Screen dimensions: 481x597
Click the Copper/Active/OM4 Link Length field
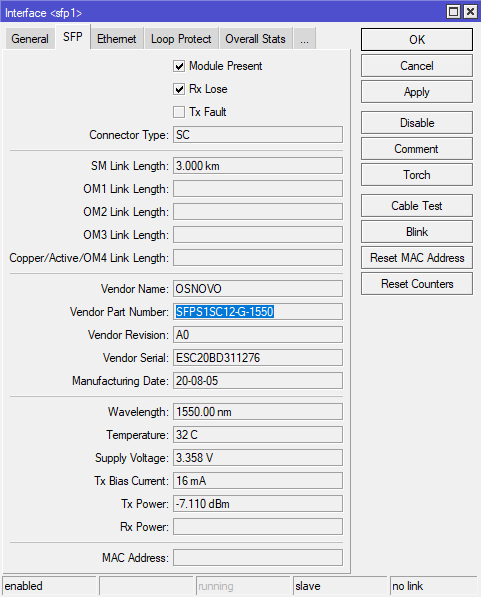(x=258, y=258)
